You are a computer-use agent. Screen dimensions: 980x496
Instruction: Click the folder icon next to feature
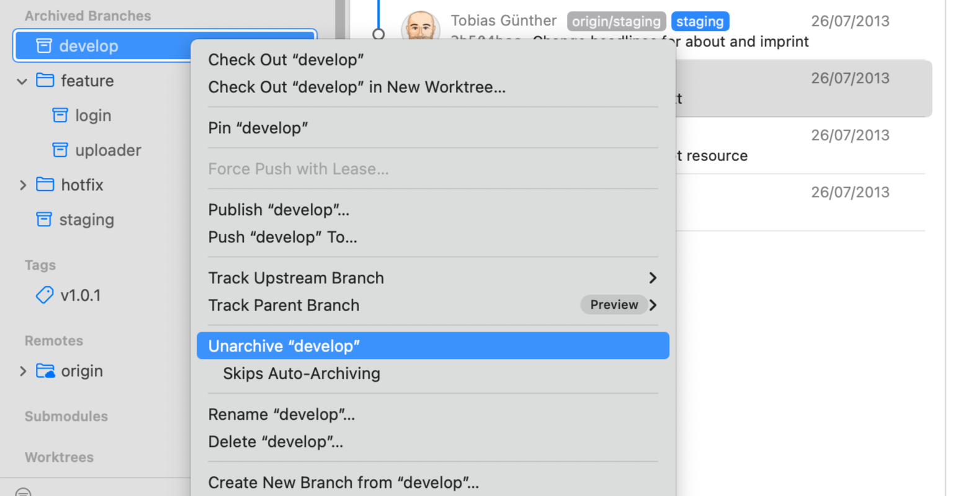tap(45, 81)
